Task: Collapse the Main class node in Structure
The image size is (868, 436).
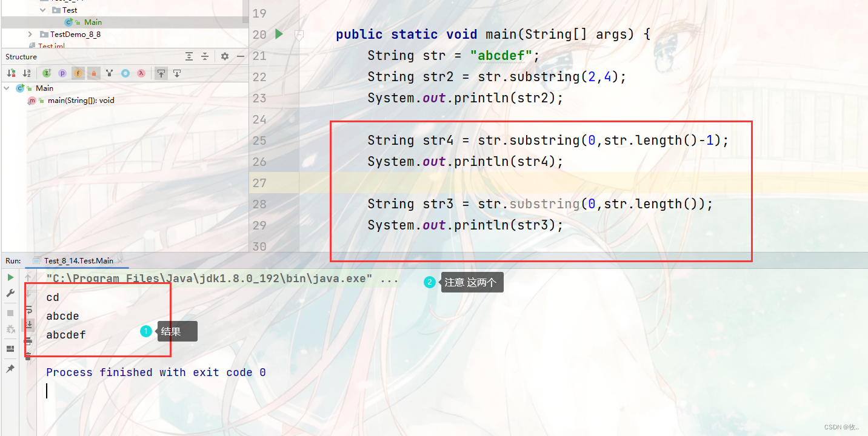Action: coord(7,88)
